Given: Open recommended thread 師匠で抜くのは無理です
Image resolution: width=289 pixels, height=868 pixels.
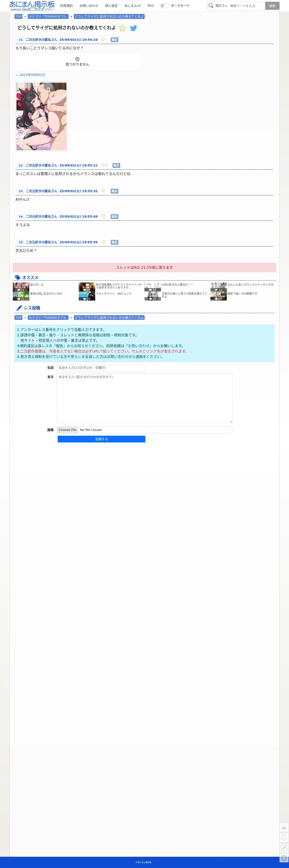Looking at the screenshot, I should coord(242,294).
